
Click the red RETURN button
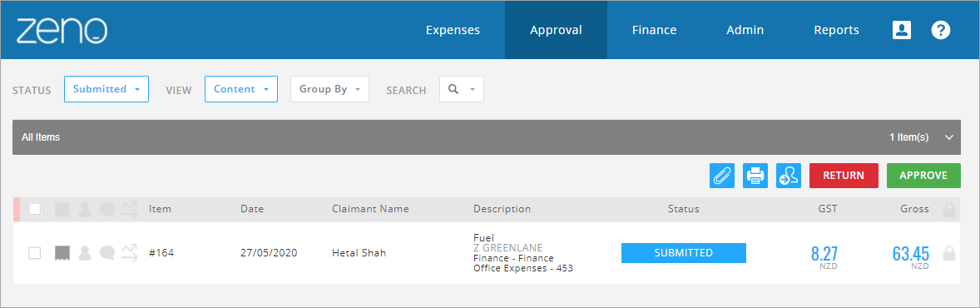843,176
